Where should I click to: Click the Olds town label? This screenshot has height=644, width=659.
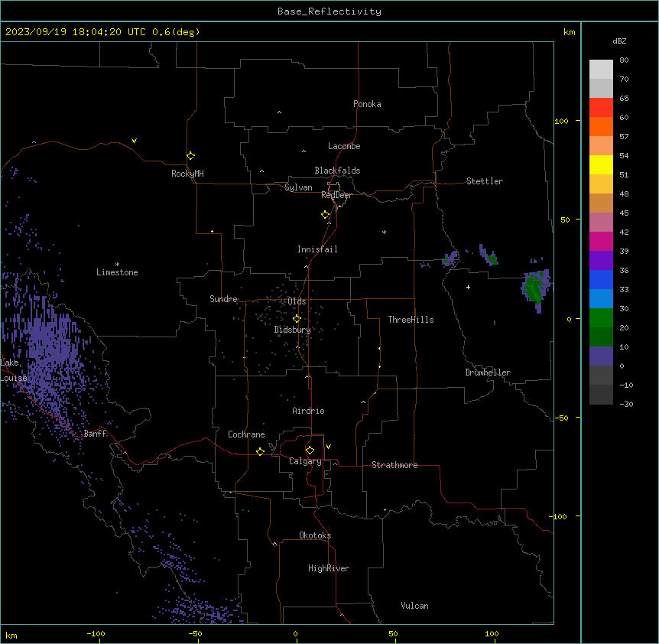[x=297, y=301]
